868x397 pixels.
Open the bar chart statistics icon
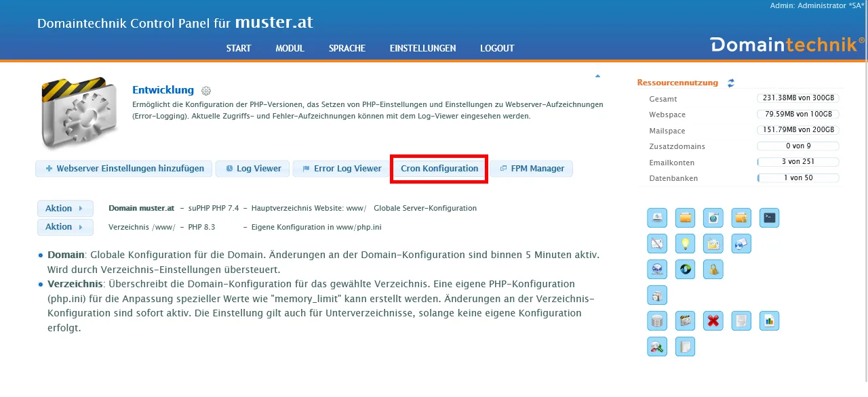(769, 320)
